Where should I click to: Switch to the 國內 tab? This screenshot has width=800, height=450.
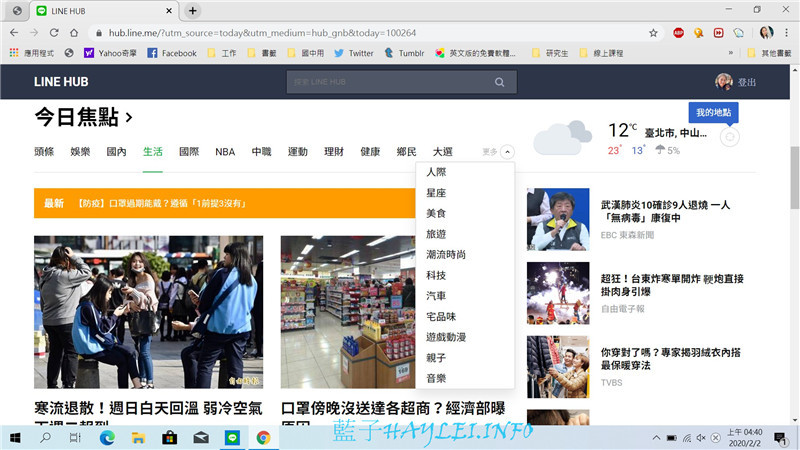coord(116,152)
